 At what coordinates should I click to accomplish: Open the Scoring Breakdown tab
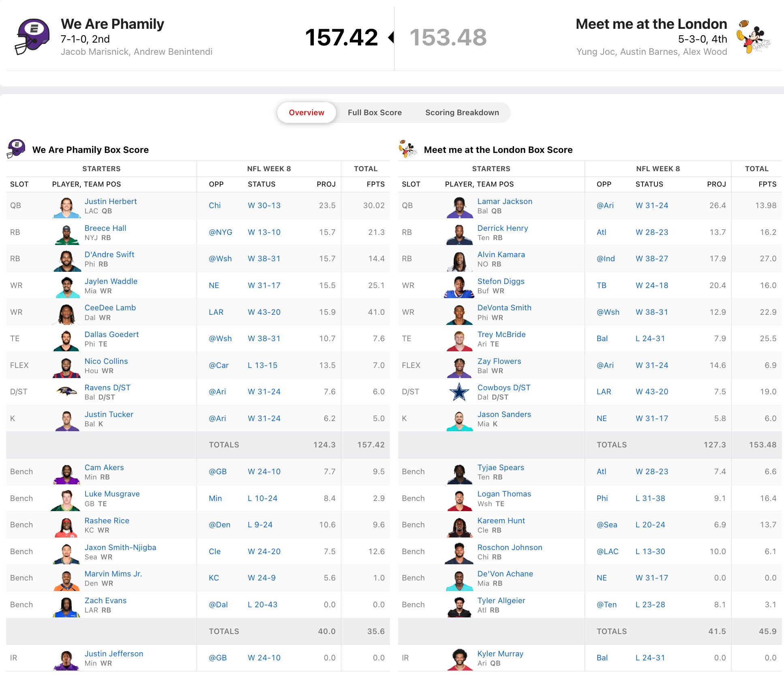point(462,112)
